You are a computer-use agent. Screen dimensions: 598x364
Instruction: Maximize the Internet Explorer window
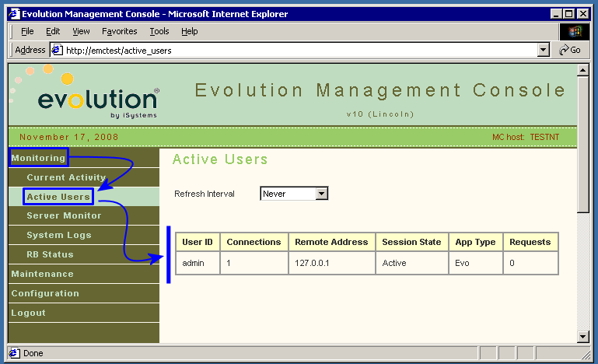point(568,14)
